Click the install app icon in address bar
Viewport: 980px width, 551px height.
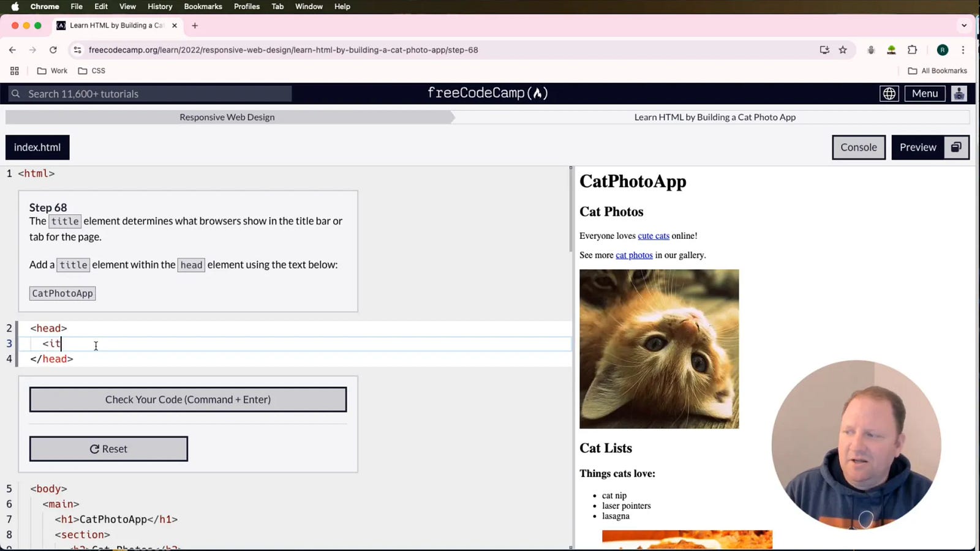pyautogui.click(x=824, y=50)
